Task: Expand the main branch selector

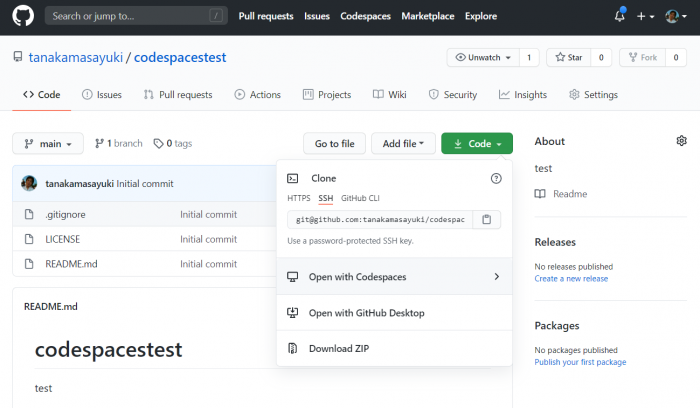Action: point(48,144)
